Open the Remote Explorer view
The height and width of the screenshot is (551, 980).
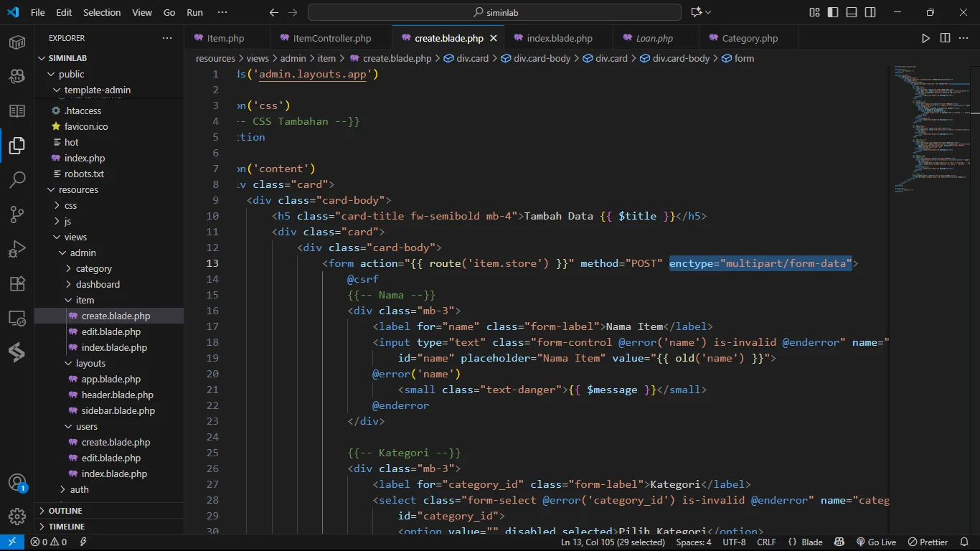pyautogui.click(x=17, y=318)
